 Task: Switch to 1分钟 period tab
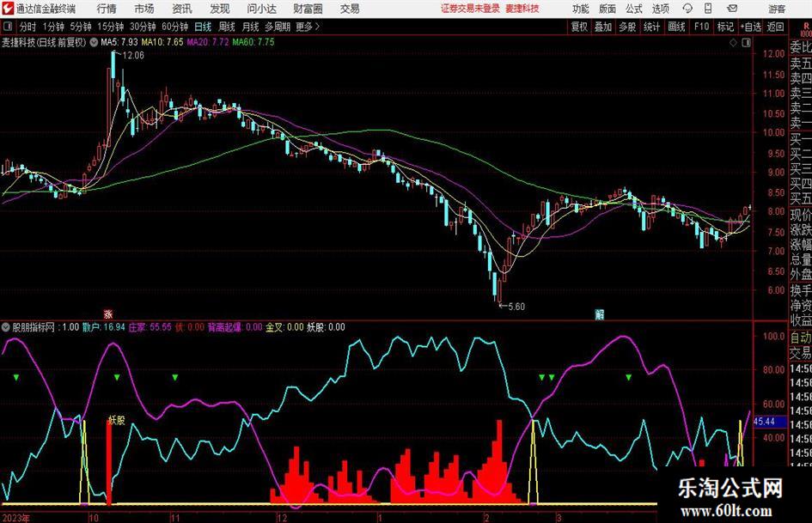52,27
